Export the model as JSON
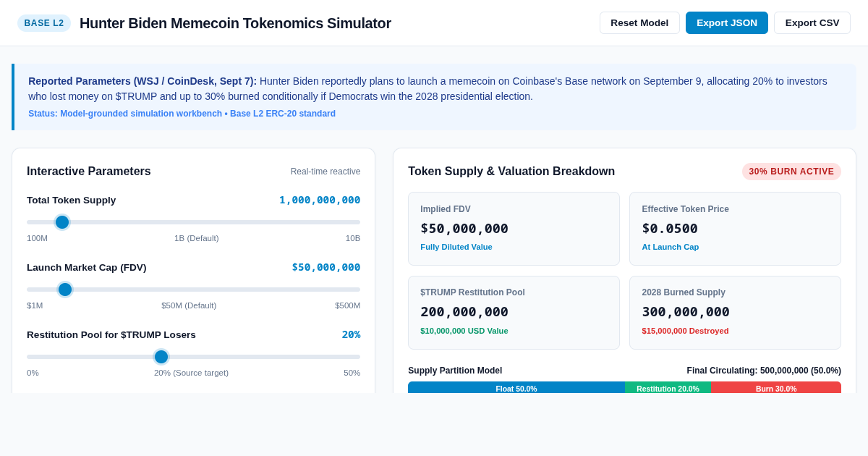Screen dimensions: 868x456 tap(727, 22)
